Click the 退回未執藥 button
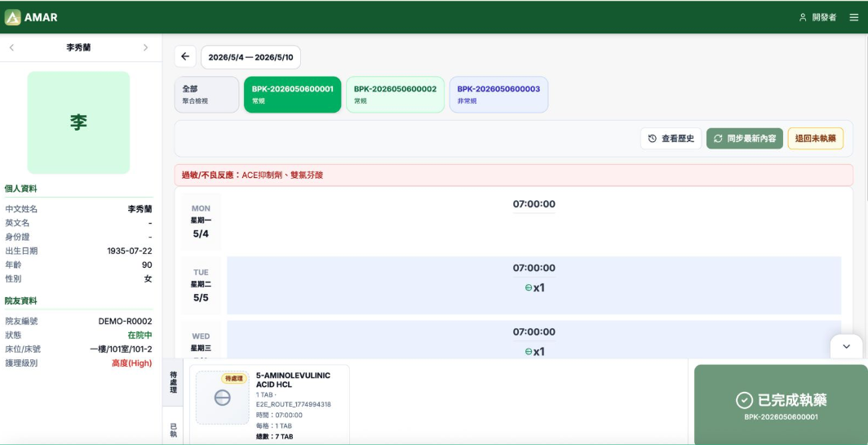The image size is (868, 445). point(816,139)
